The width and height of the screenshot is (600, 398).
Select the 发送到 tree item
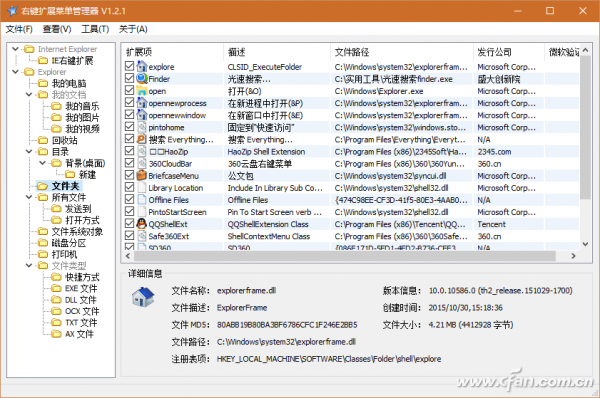coord(78,209)
